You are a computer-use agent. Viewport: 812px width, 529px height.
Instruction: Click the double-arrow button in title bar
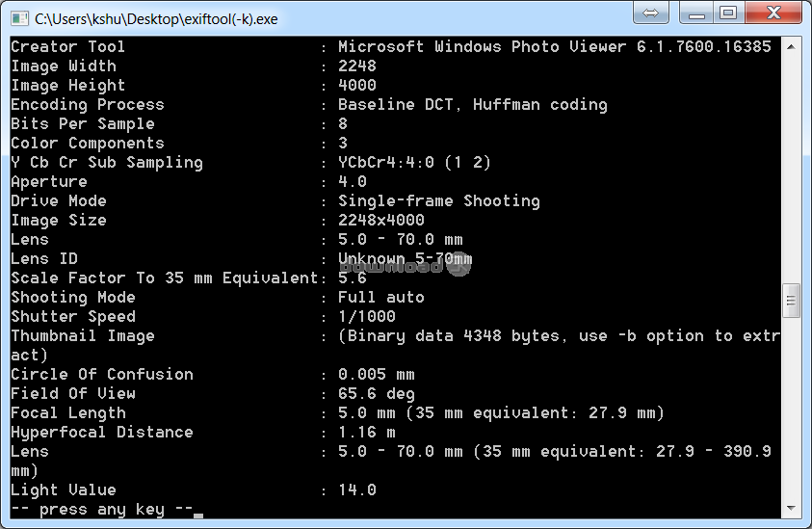click(x=650, y=13)
